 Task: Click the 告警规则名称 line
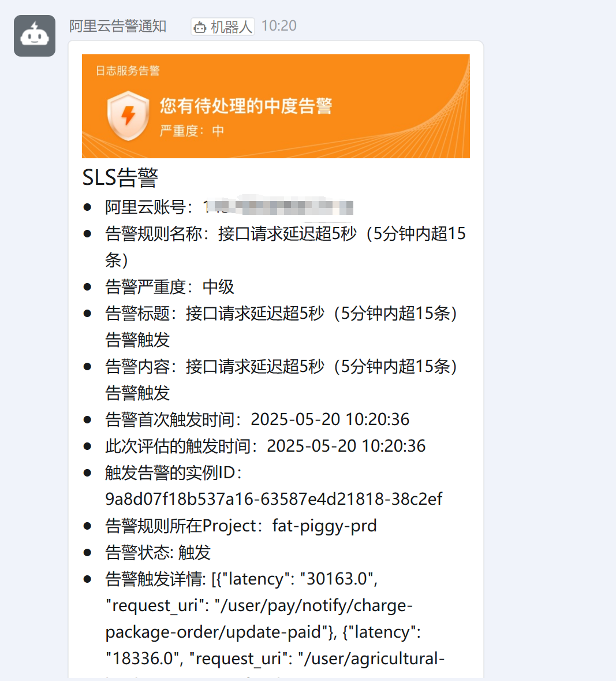285,247
